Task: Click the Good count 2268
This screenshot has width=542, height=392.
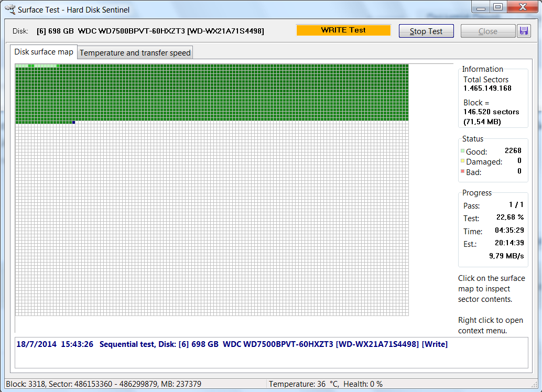Action: click(x=513, y=151)
